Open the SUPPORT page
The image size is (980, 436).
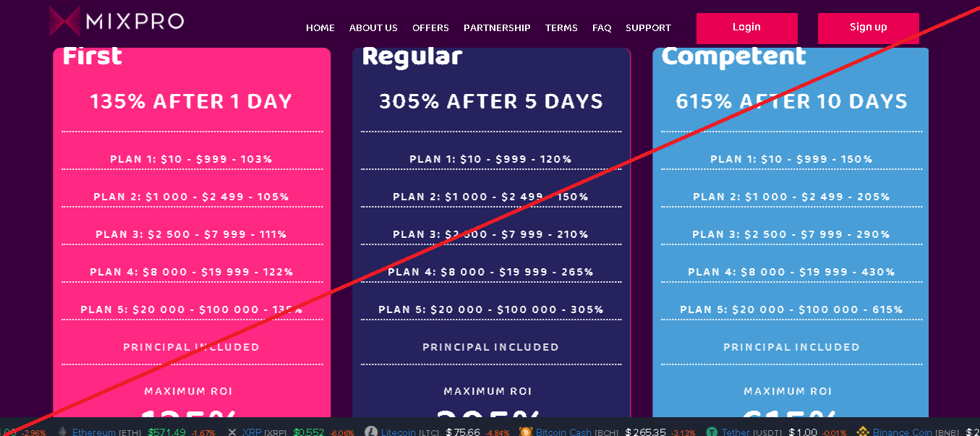pyautogui.click(x=648, y=28)
